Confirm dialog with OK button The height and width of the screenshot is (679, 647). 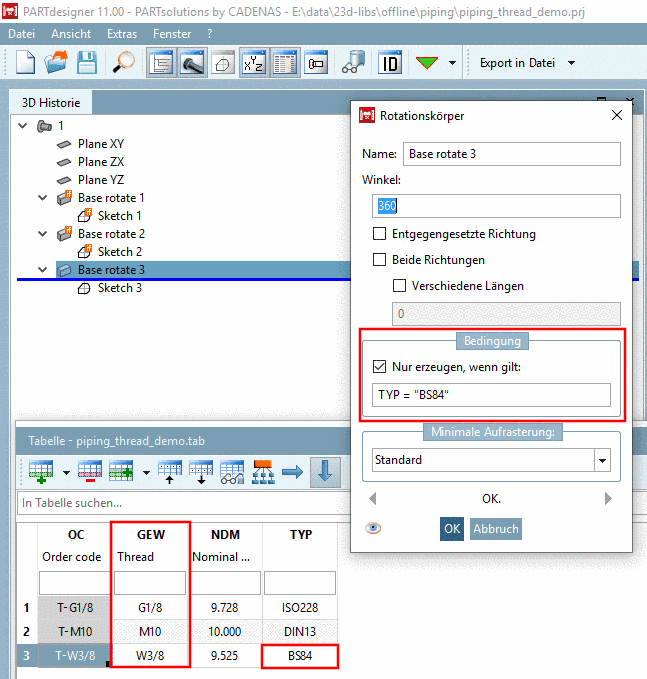click(452, 529)
